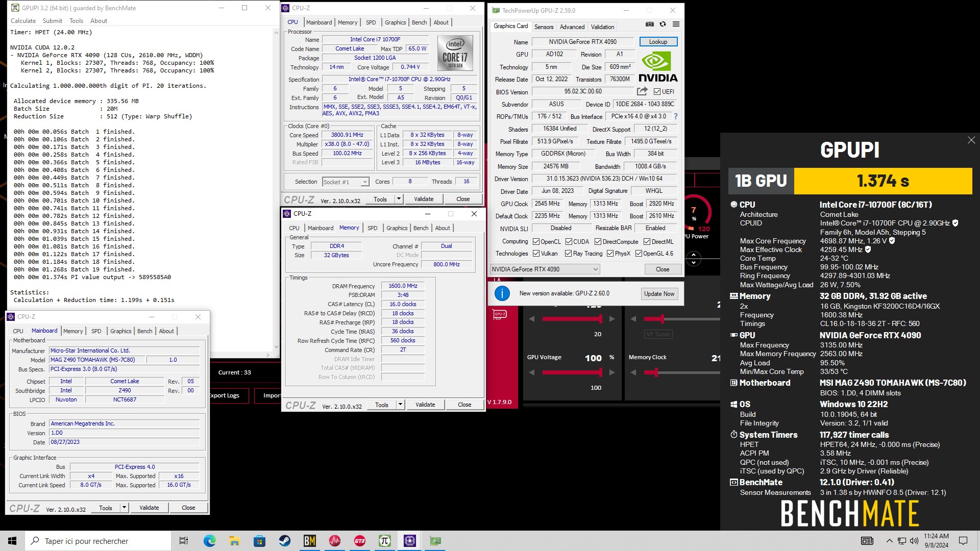Click the Memory Clock decrease arrow
The width and height of the screenshot is (980, 551).
633,372
